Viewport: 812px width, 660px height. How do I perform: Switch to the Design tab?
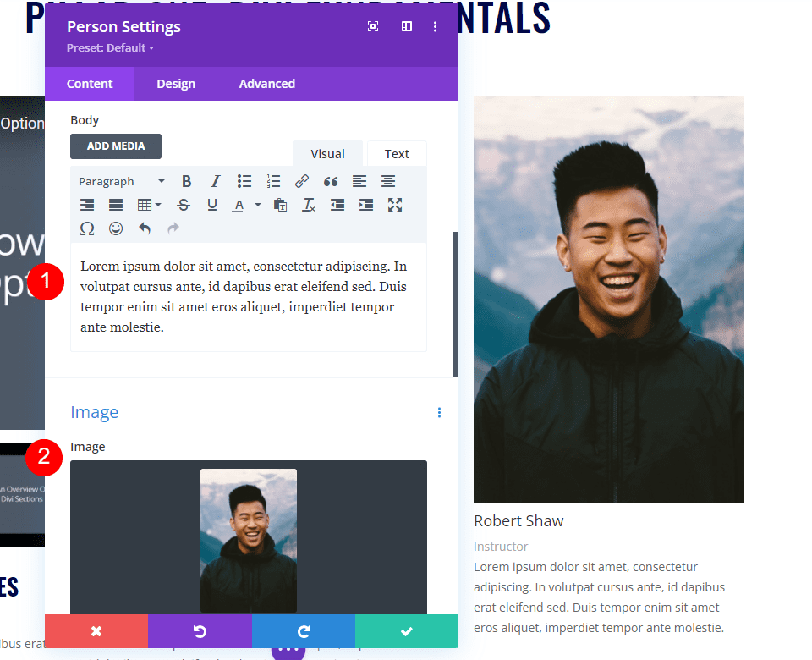[x=176, y=83]
